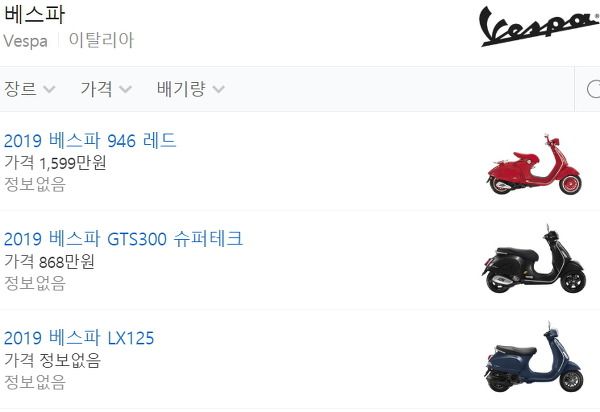Viewport: 600px width, 412px height.
Task: Click the blue LX125 scooter thumbnail
Action: tap(534, 358)
